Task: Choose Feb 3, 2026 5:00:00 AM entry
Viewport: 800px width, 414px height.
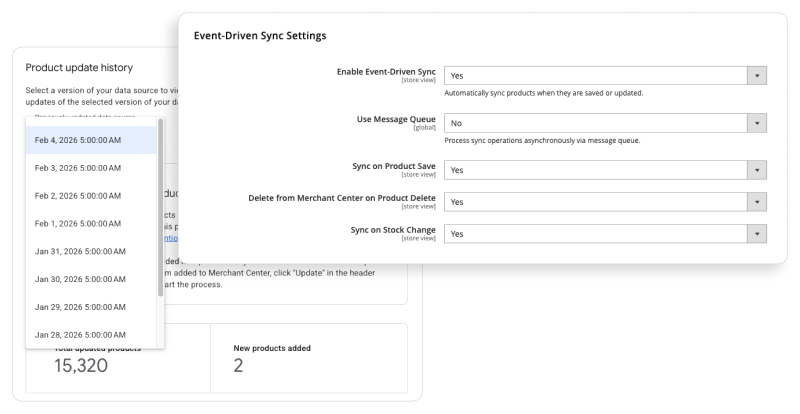Action: 90,167
